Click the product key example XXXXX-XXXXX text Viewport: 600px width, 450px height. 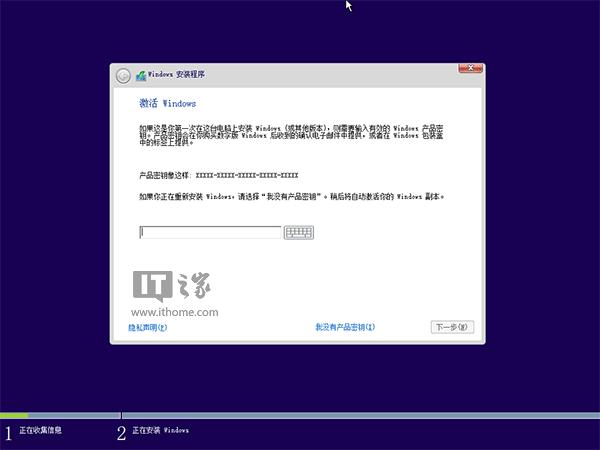pyautogui.click(x=247, y=175)
